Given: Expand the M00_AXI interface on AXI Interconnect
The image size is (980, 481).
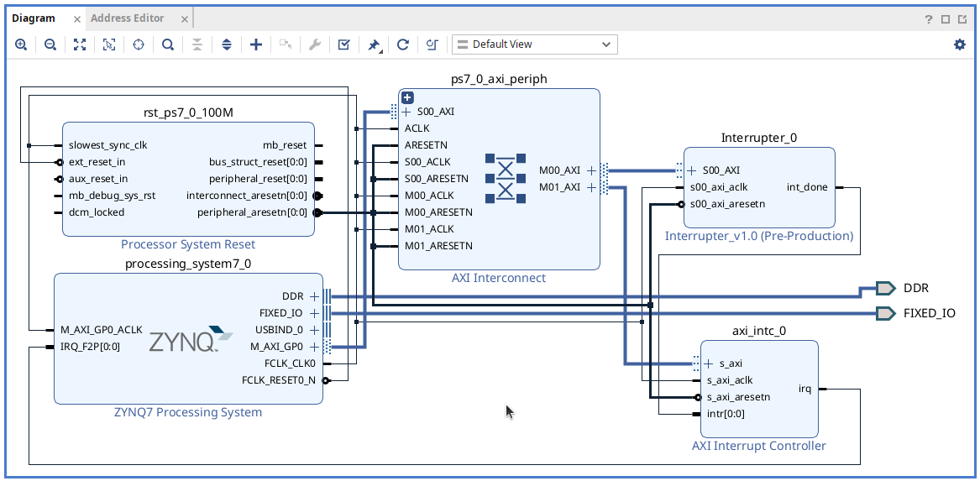Looking at the screenshot, I should click(590, 170).
